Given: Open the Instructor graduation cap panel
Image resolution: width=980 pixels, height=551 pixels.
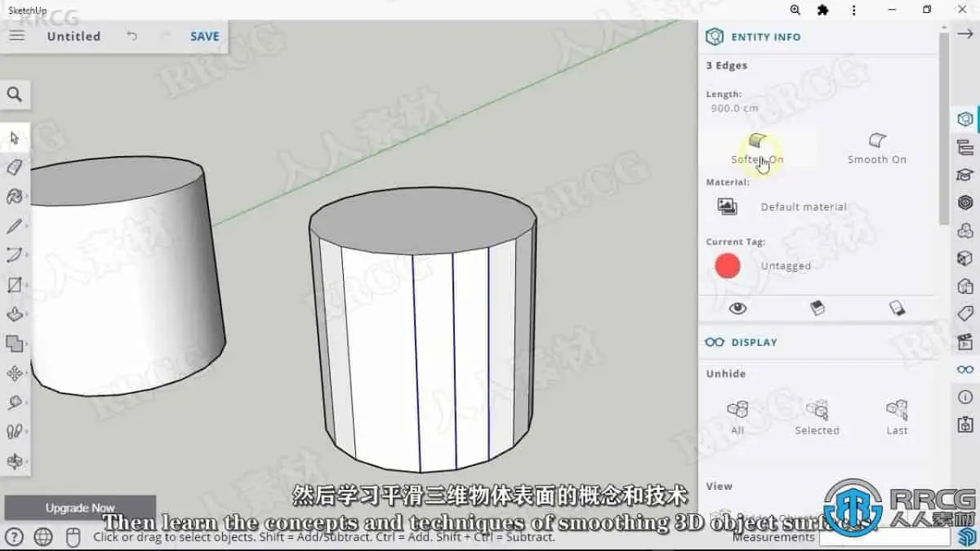Looking at the screenshot, I should (x=965, y=175).
